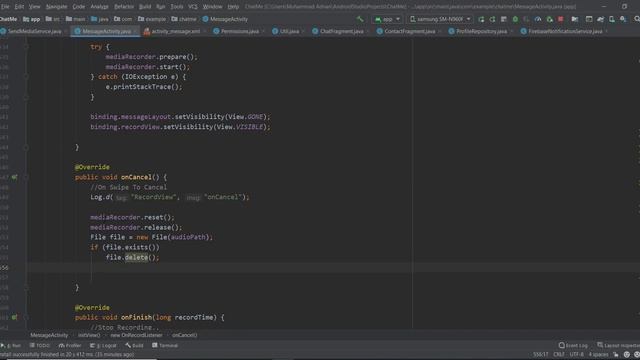Click the Profile app gauge icon

pyautogui.click(x=538, y=19)
